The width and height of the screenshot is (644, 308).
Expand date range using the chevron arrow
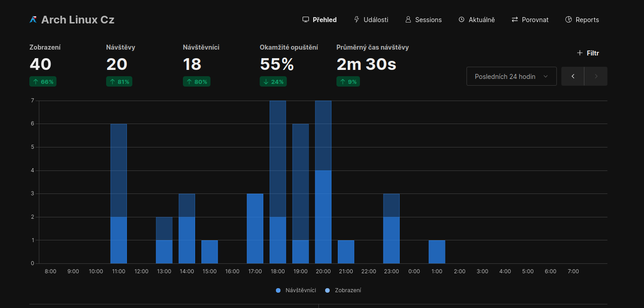coord(546,77)
